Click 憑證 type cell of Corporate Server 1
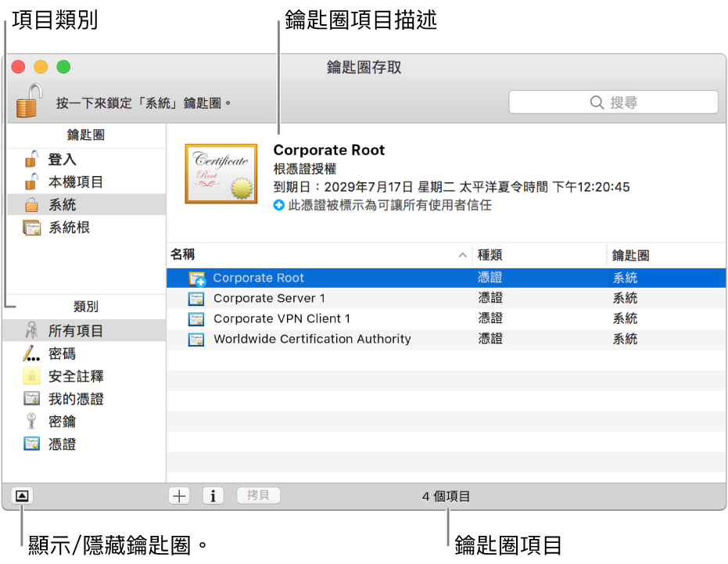The width and height of the screenshot is (728, 564). pos(490,298)
